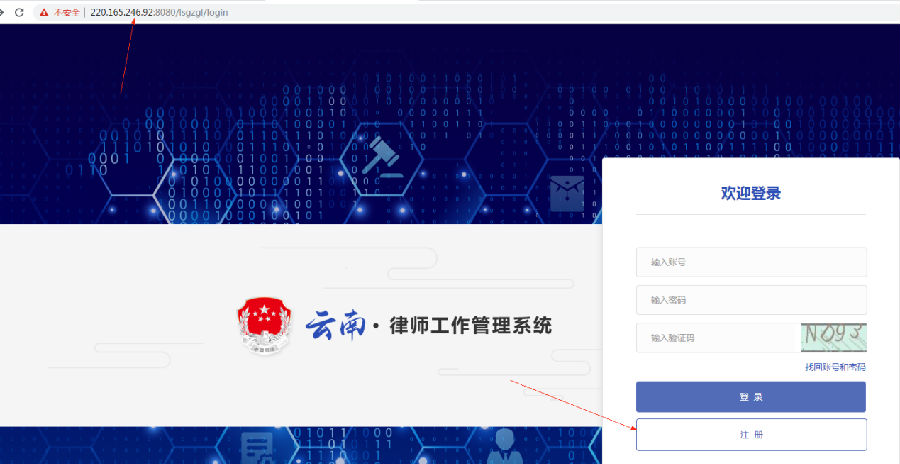The height and width of the screenshot is (464, 900).
Task: Click the red justice emblem logo
Action: [x=262, y=325]
